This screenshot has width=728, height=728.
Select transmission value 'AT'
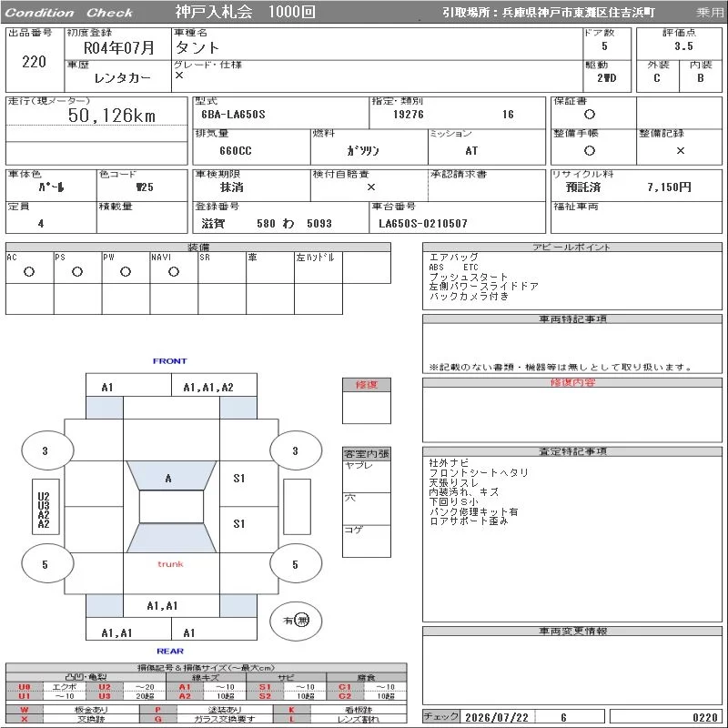tap(471, 151)
